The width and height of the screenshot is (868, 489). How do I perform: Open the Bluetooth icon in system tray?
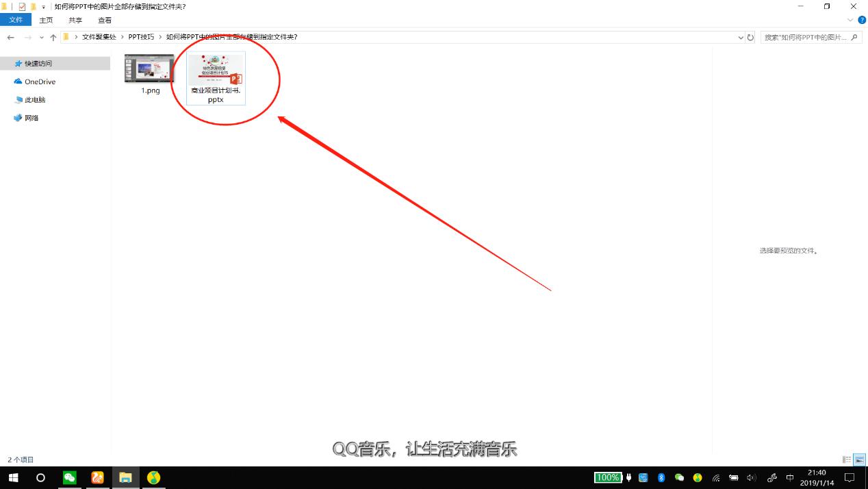click(x=661, y=477)
